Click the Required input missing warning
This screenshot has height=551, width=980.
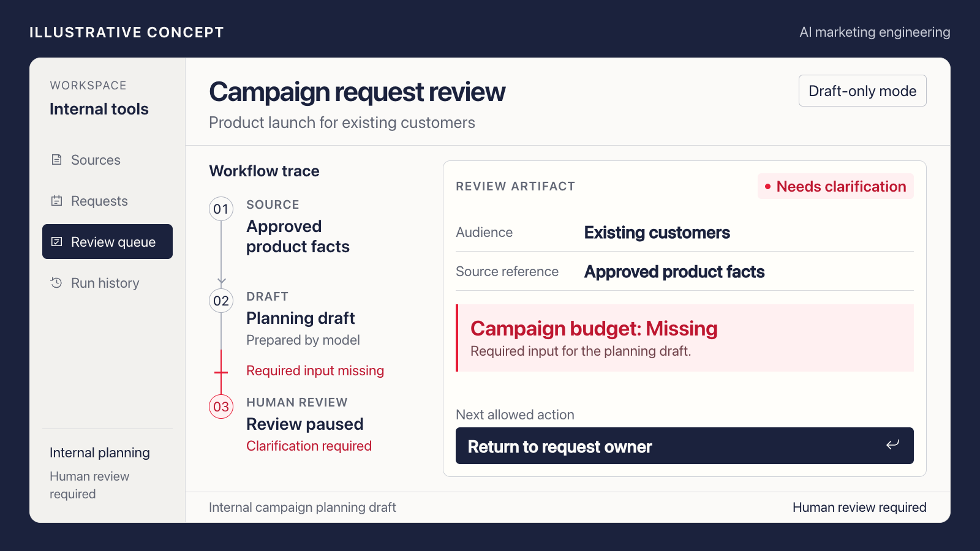[315, 370]
